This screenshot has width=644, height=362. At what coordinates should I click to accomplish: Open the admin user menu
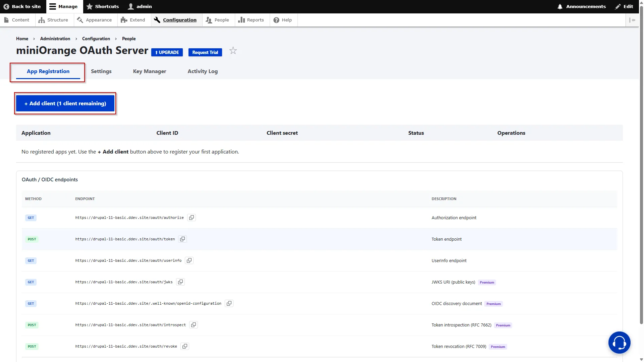point(140,6)
